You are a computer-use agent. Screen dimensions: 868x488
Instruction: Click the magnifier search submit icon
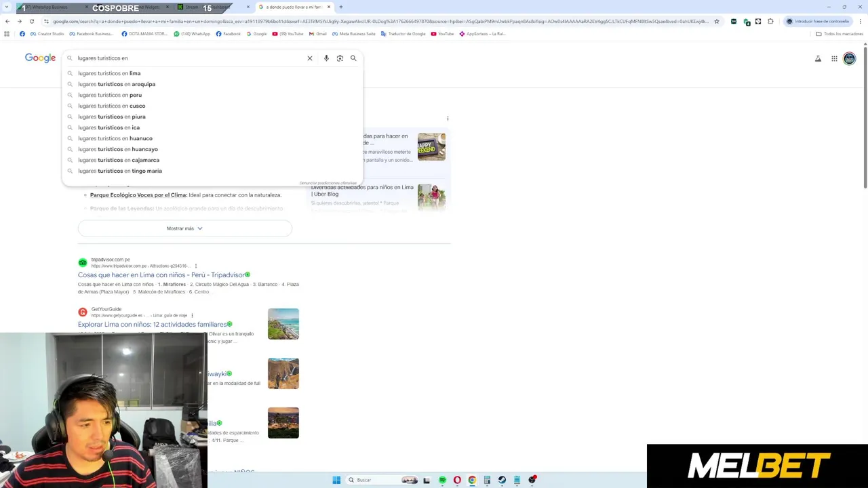(x=353, y=58)
